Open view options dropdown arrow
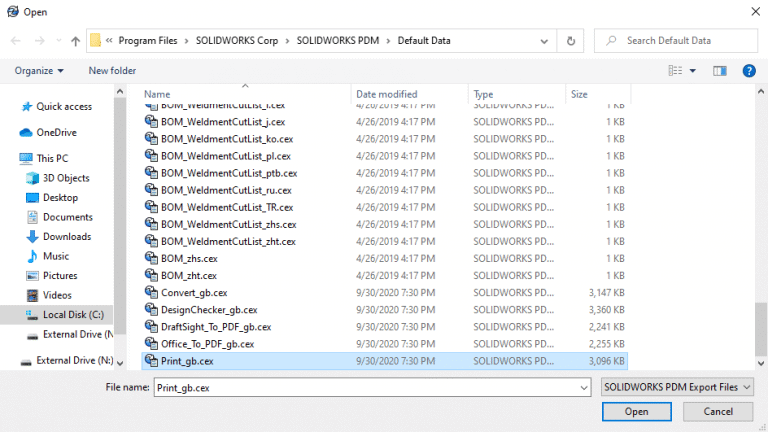Screen dimensions: 768x432 (693, 71)
